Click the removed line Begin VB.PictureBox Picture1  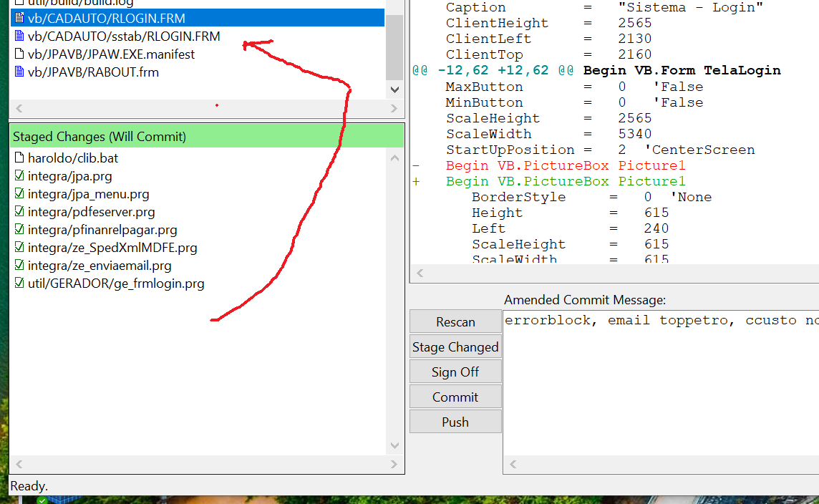pyautogui.click(x=549, y=165)
